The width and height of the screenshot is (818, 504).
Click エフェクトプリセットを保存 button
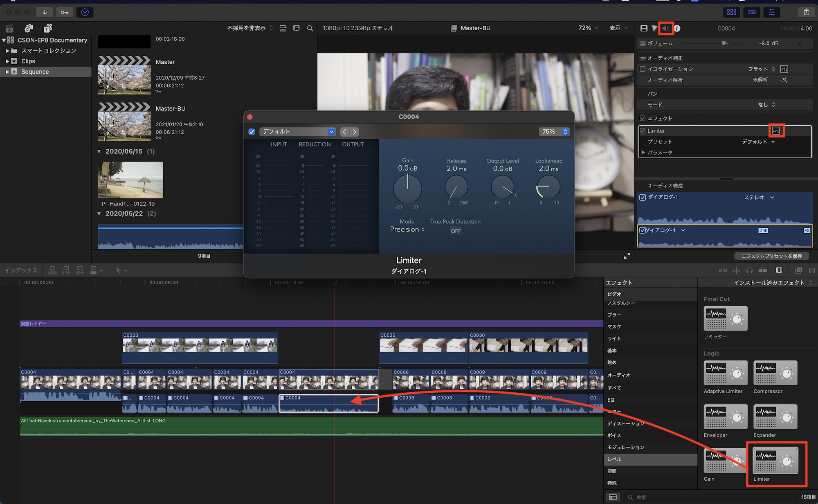[x=771, y=256]
